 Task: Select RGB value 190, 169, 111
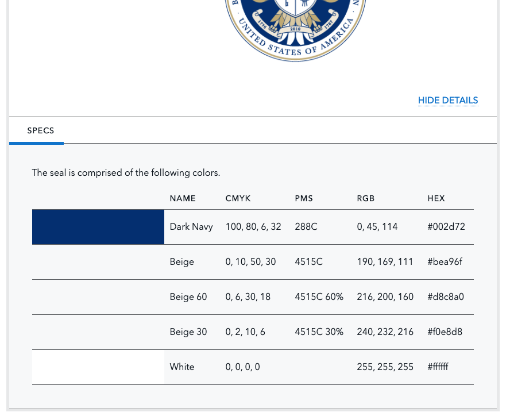point(385,261)
